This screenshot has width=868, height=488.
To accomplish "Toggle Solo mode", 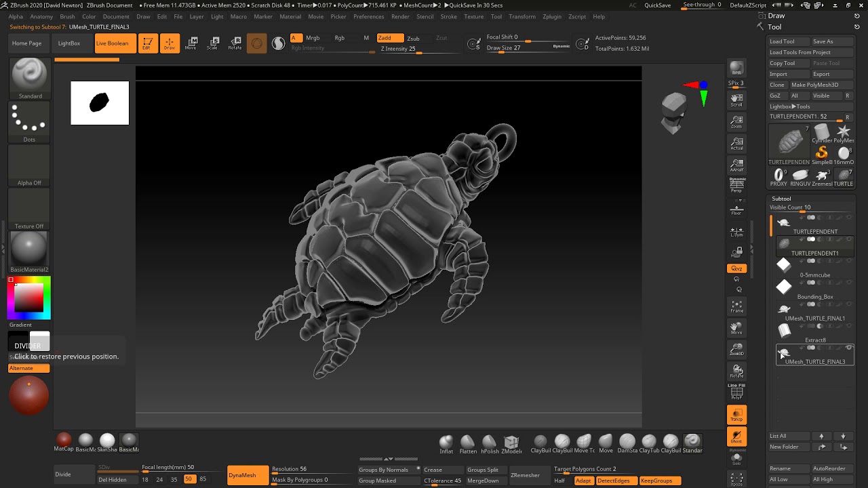I will pos(736,458).
